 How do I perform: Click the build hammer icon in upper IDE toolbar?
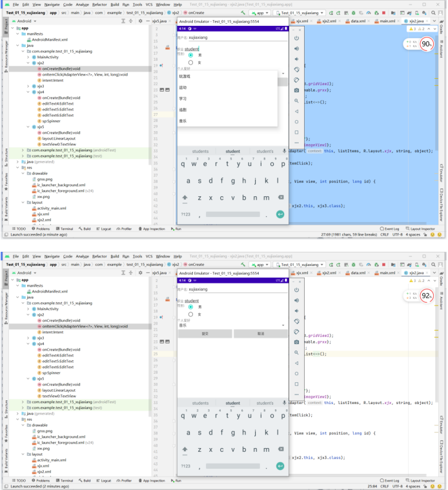243,13
